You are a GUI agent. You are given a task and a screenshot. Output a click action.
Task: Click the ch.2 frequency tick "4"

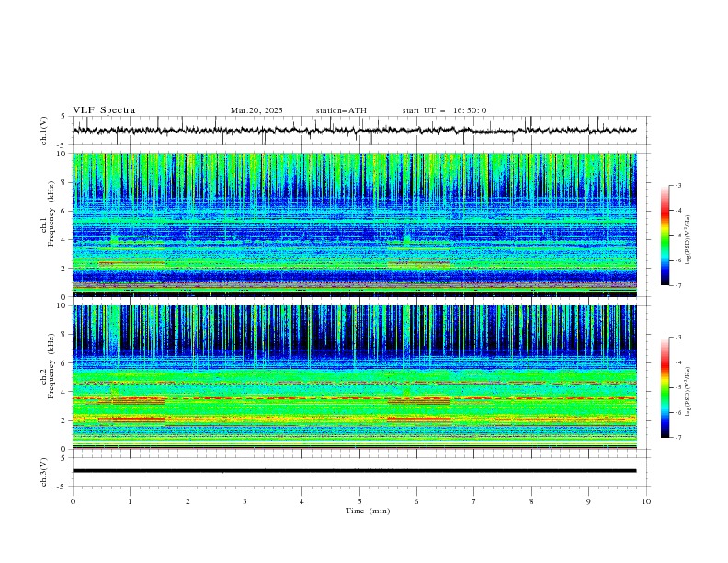[x=64, y=392]
